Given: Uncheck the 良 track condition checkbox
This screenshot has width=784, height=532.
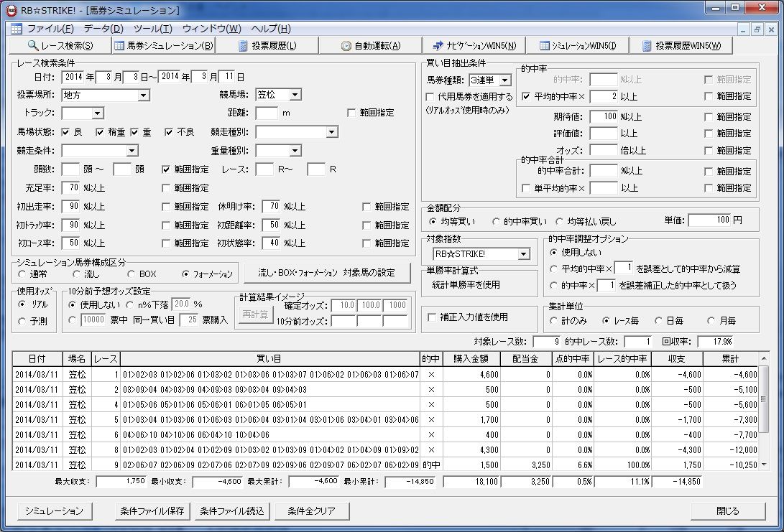Looking at the screenshot, I should click(65, 132).
